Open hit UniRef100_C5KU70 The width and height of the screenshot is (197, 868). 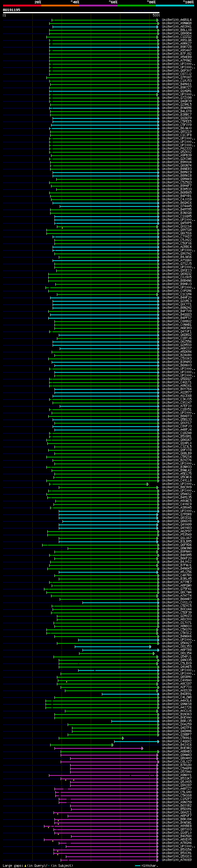(x=176, y=629)
